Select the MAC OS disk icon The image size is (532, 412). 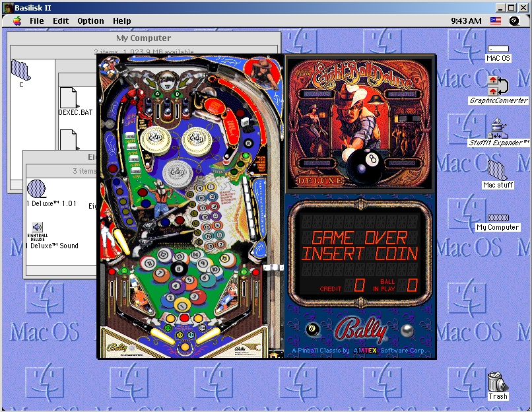(x=498, y=50)
